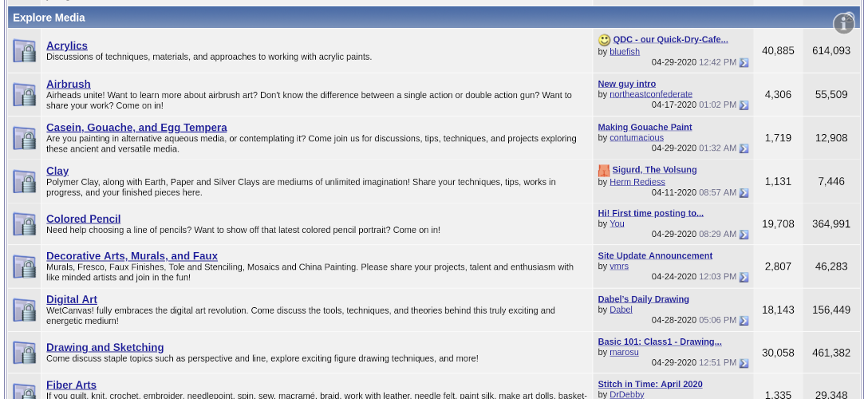Open the Drawing and Sketching forum
868x399 pixels.
tap(105, 348)
